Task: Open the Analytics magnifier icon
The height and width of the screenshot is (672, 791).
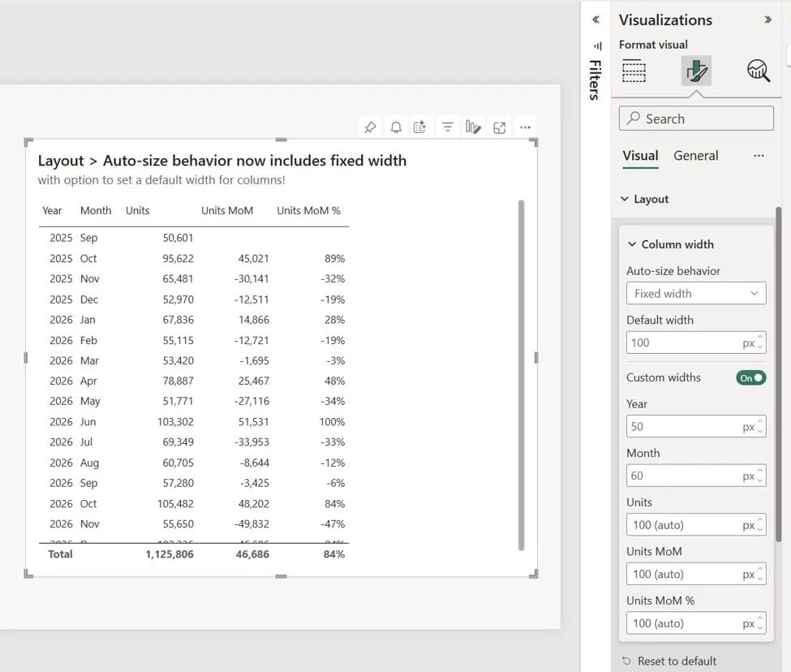Action: point(759,71)
